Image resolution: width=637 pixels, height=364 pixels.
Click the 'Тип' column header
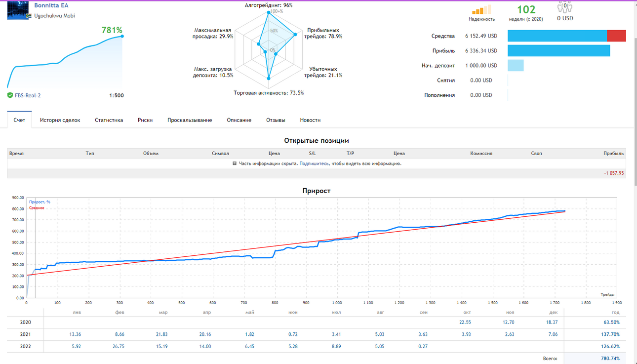(90, 153)
